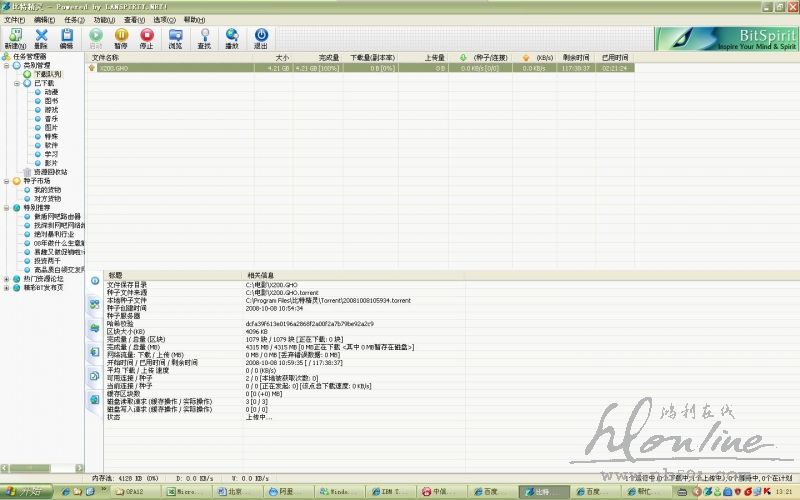This screenshot has width=800, height=500.
Task: Collapse the 已下载 tree node
Action: (17, 83)
